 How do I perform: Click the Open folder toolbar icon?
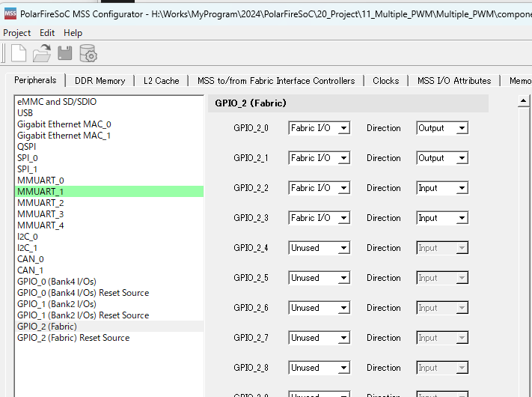[x=42, y=53]
